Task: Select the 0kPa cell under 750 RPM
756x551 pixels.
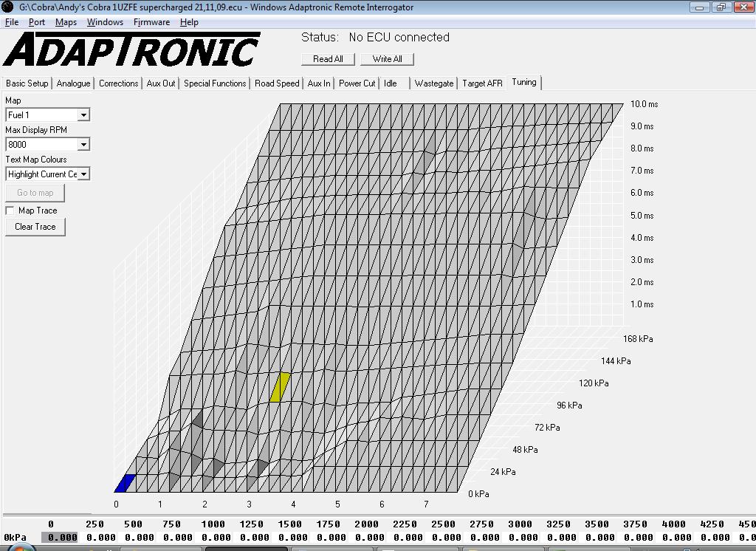Action: coord(178,538)
